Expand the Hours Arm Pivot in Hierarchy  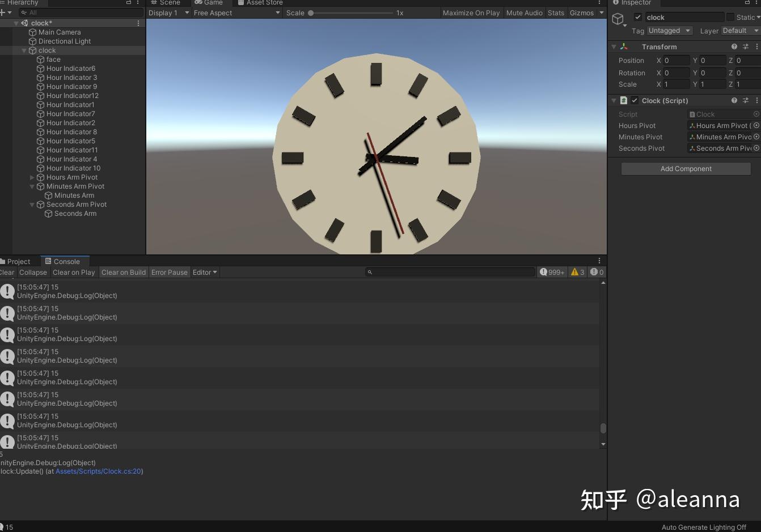click(32, 177)
